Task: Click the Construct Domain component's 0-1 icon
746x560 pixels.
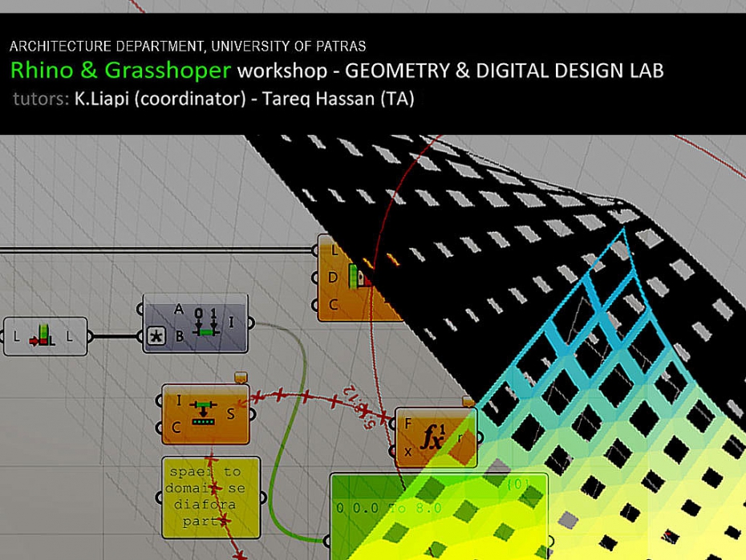Action: [206, 322]
